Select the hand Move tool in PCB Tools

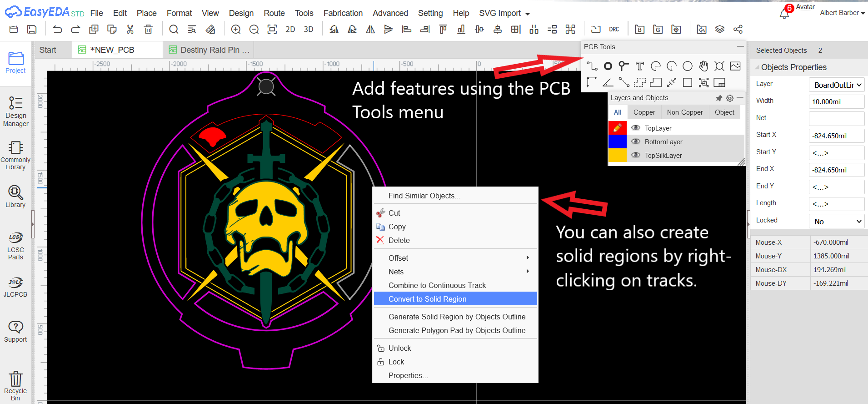point(703,66)
